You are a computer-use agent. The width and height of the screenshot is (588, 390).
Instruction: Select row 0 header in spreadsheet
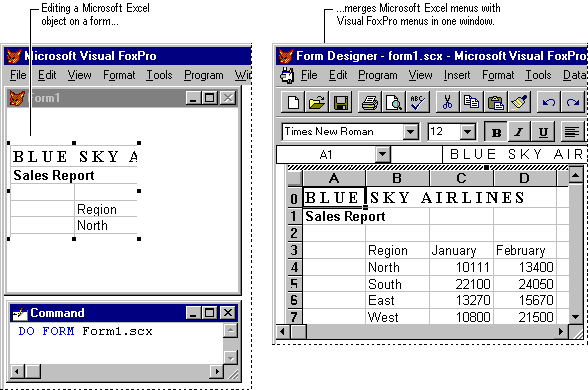(x=294, y=198)
